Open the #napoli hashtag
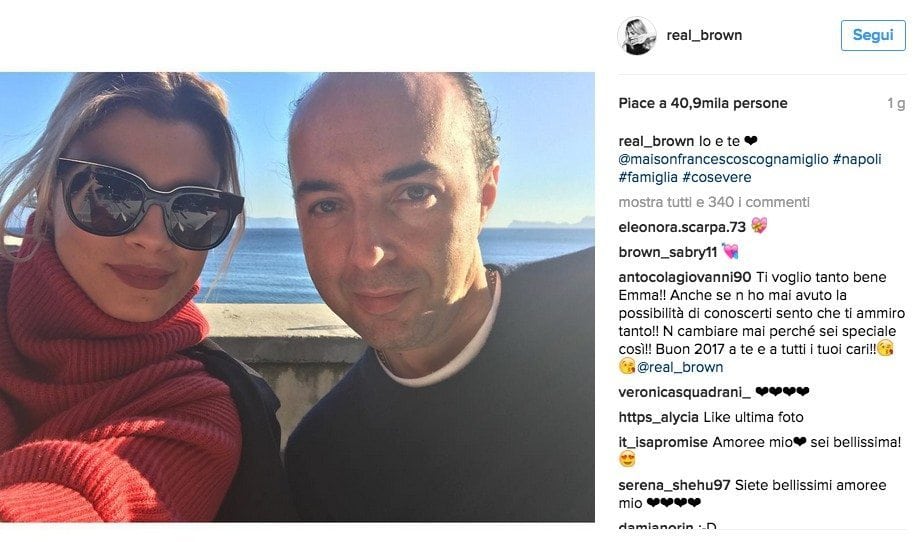 [857, 159]
